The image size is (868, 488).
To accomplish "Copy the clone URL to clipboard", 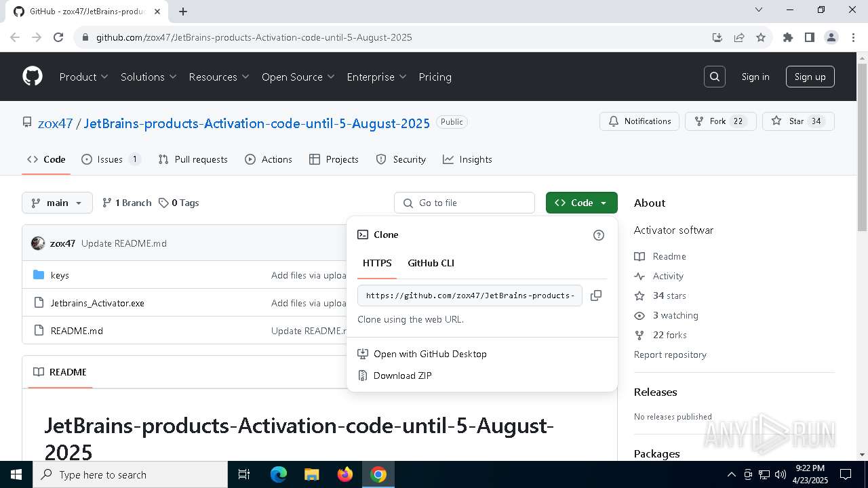I will pyautogui.click(x=596, y=296).
